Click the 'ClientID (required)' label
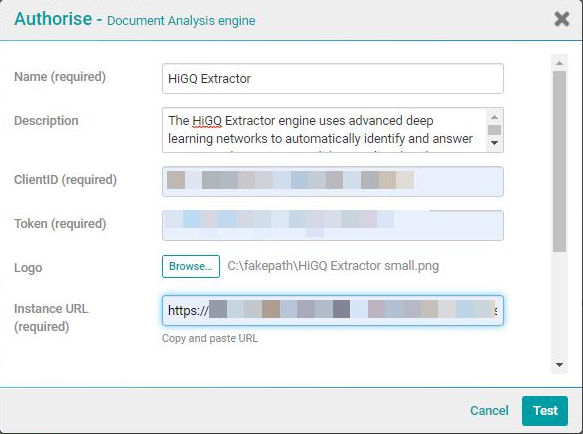This screenshot has height=434, width=583. tap(65, 180)
